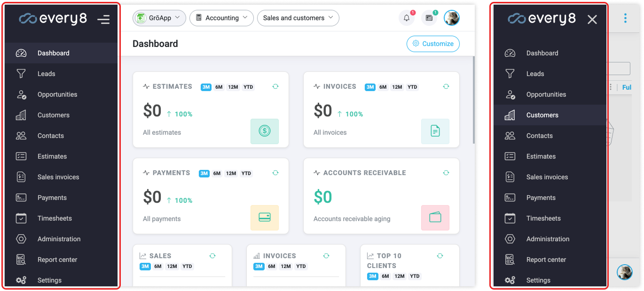Screen dimensions: 644x291
Task: Select YTD period in Payments card
Action: [246, 174]
